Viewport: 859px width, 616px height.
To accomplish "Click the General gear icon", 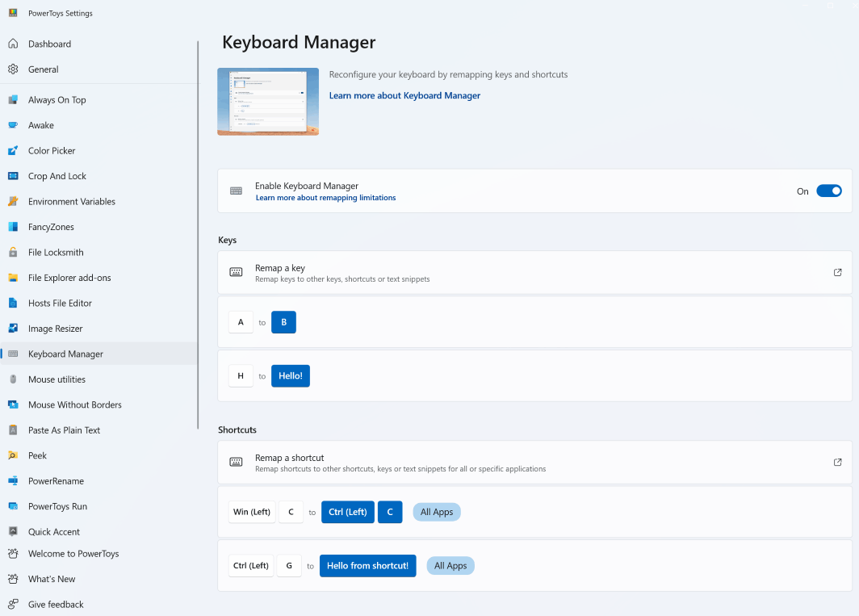I will click(x=13, y=69).
